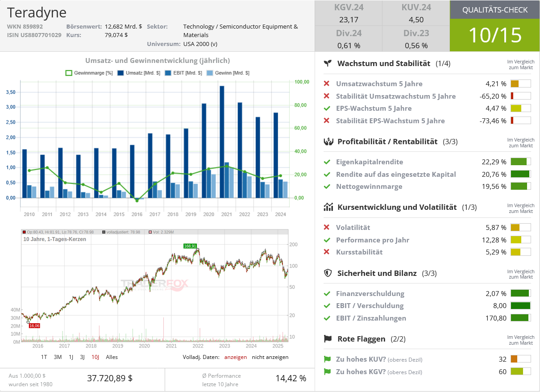The height and width of the screenshot is (392, 540).
Task: Click the sector text Technology / Semiconductor Equipment & Materials
Action: click(x=241, y=31)
